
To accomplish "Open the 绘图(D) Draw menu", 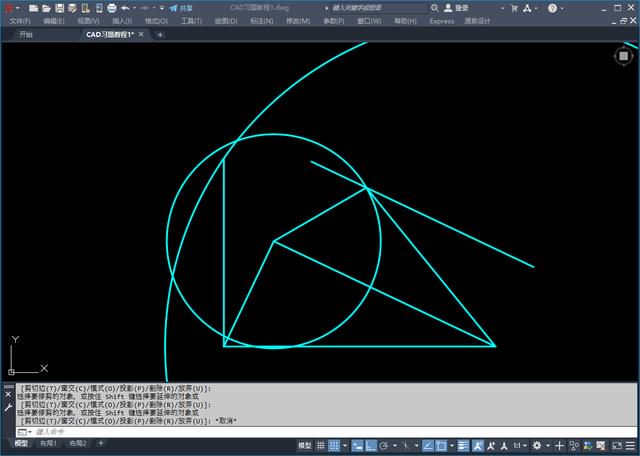I will [x=226, y=21].
